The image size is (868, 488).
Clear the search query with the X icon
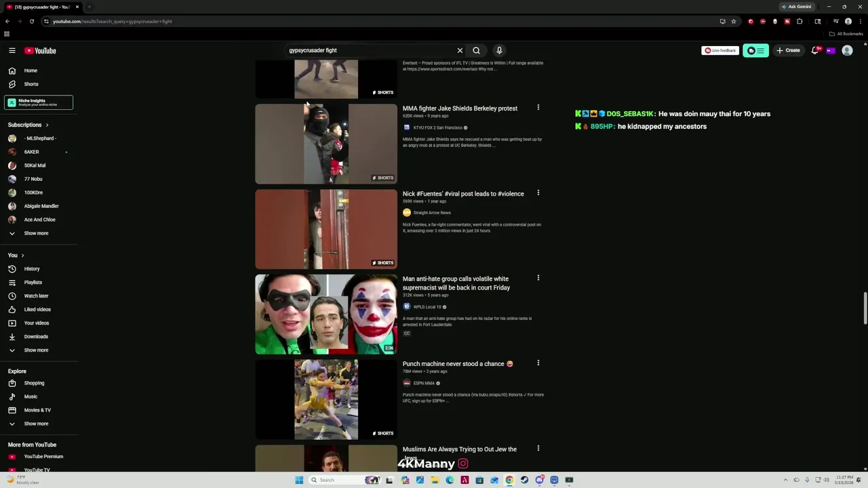(x=460, y=50)
